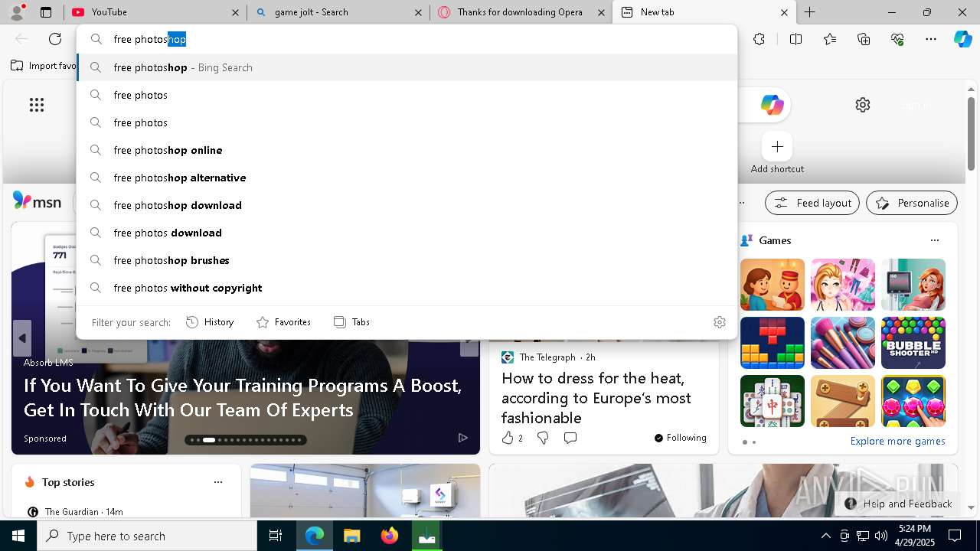Refresh the current page
The width and height of the screenshot is (980, 551).
click(55, 39)
